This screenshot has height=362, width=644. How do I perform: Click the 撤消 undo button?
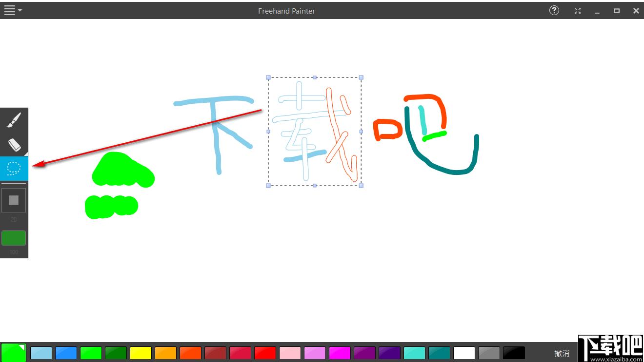click(562, 353)
